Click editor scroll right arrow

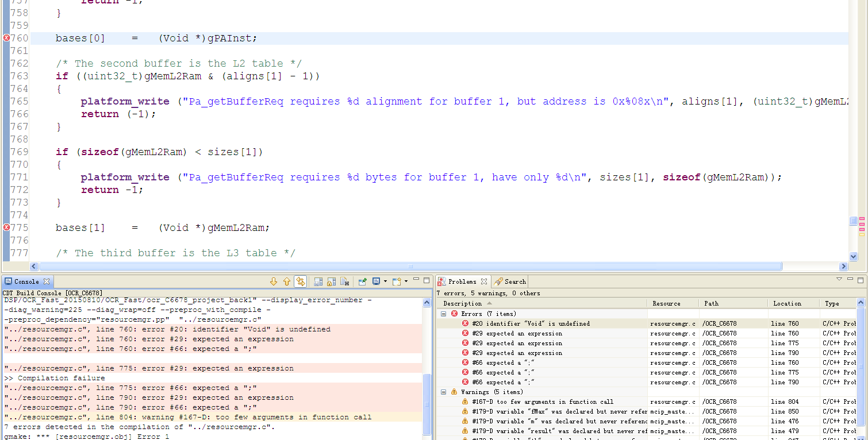[844, 267]
